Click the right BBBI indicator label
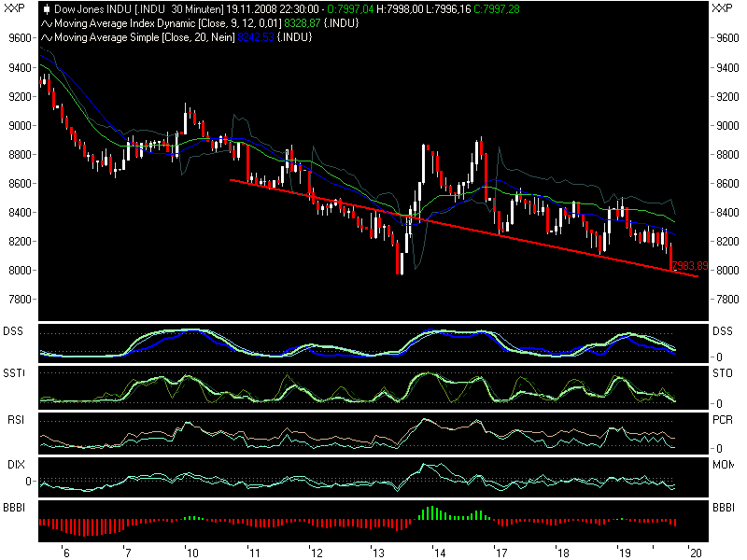Viewport: 747px width, 560px height. click(723, 508)
